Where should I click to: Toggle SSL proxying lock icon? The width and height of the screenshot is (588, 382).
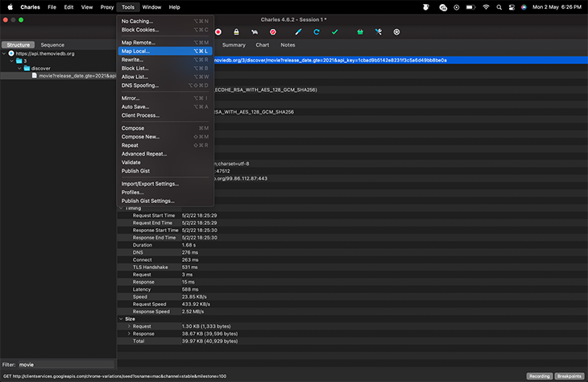[x=236, y=31]
